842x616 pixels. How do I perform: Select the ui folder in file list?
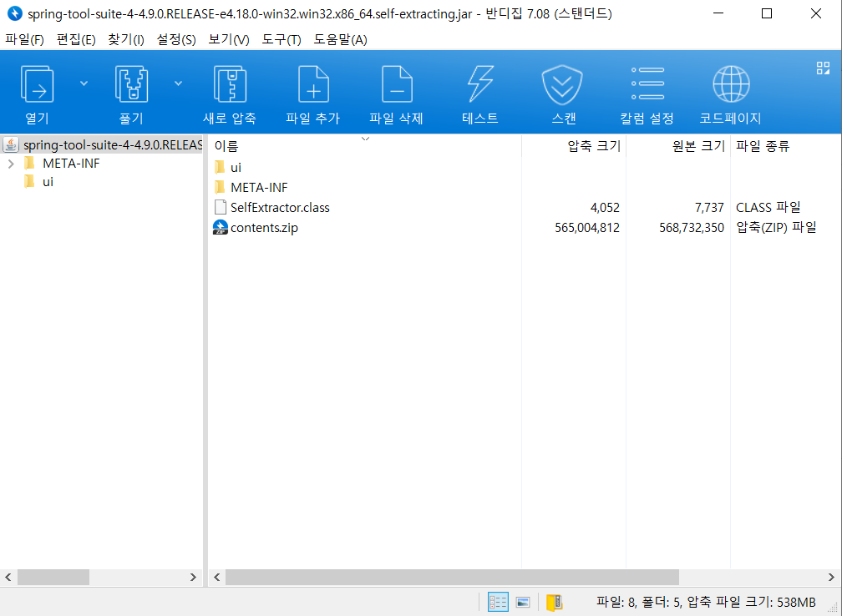point(236,168)
